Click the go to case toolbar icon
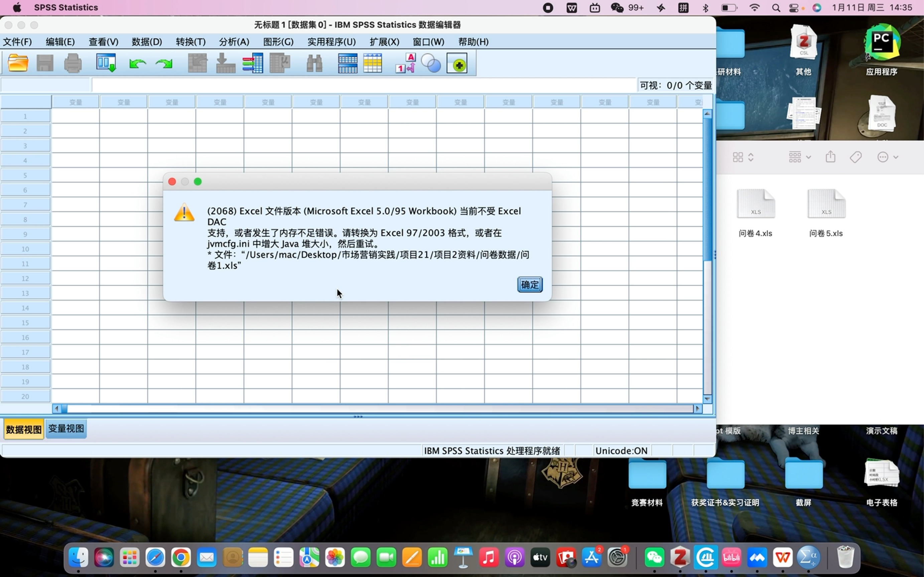This screenshot has width=924, height=577. pos(197,63)
